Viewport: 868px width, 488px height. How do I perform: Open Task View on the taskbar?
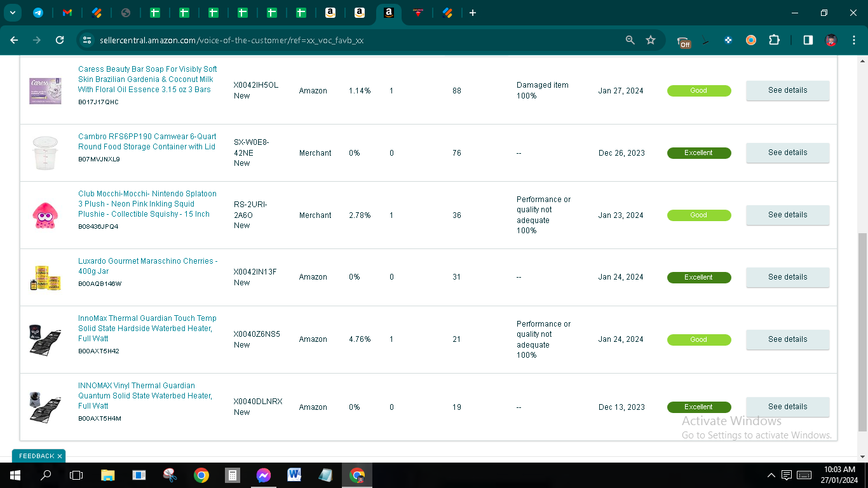pos(76,475)
